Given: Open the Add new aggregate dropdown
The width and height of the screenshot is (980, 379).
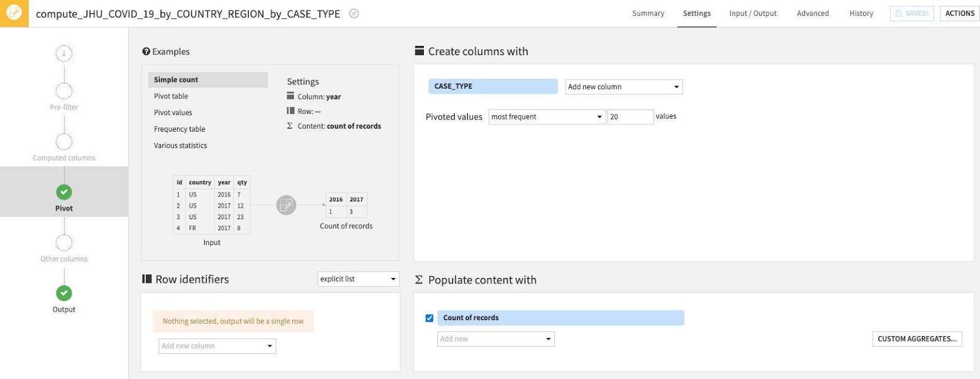Looking at the screenshot, I should tap(496, 339).
